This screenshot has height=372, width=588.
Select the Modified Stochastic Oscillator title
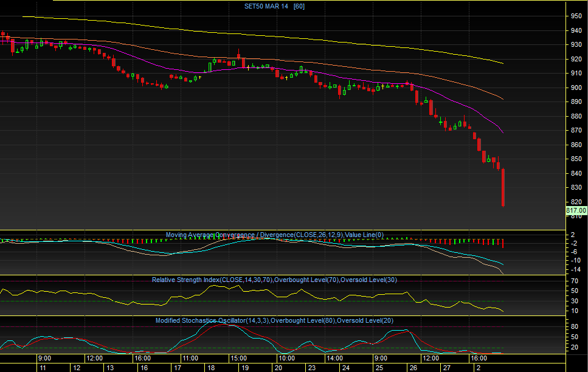point(278,320)
